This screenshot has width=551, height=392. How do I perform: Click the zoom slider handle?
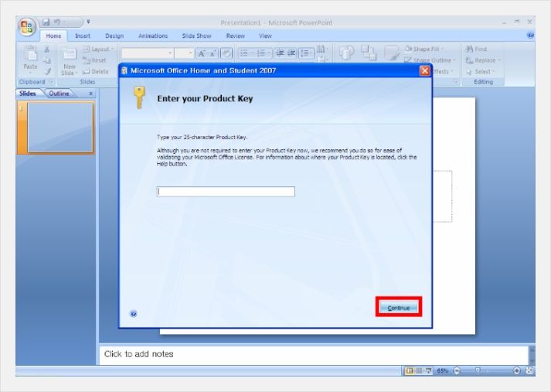tap(478, 370)
